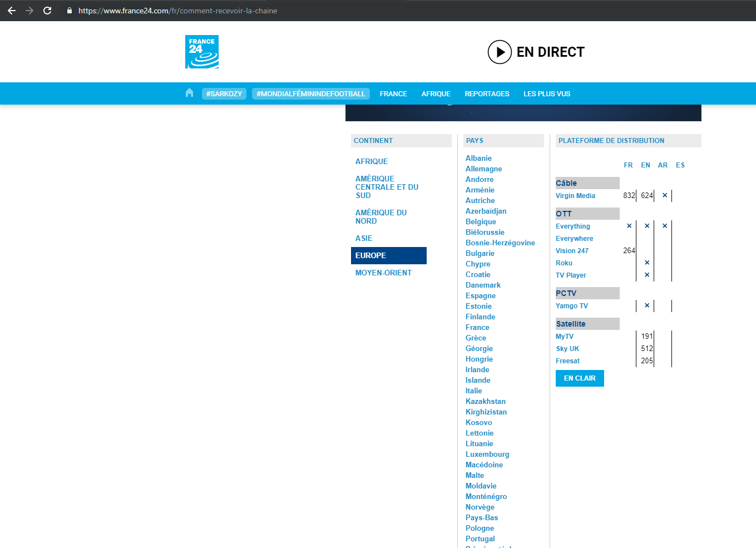Select AMÉRIQUE CENTRALE ET DU SUD continent
Viewport: 756px width, 548px height.
pyautogui.click(x=387, y=187)
